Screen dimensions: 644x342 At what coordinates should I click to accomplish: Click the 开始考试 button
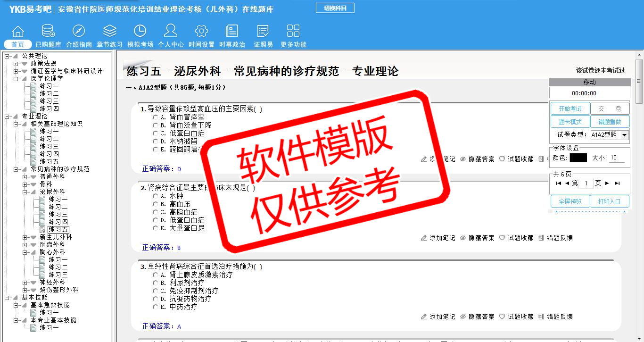pyautogui.click(x=570, y=108)
